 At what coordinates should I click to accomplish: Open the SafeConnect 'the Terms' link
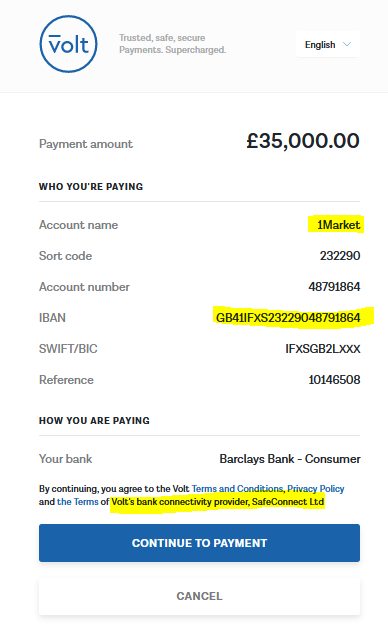78,502
